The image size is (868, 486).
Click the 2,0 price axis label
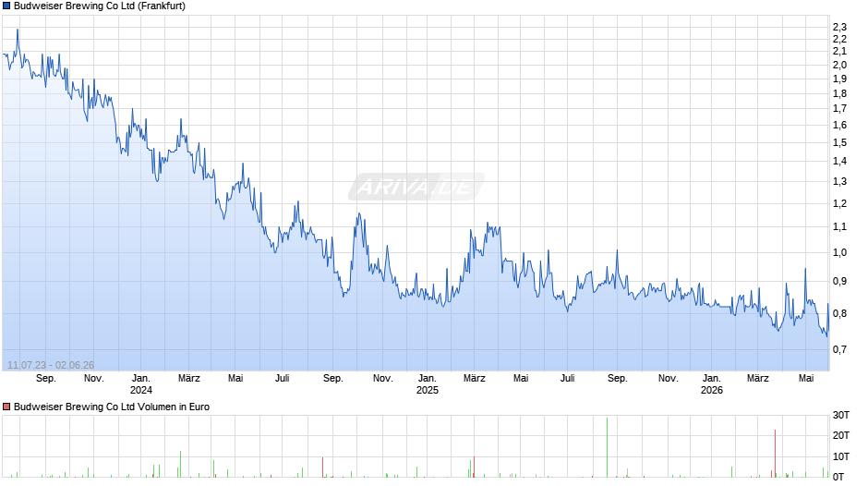839,65
